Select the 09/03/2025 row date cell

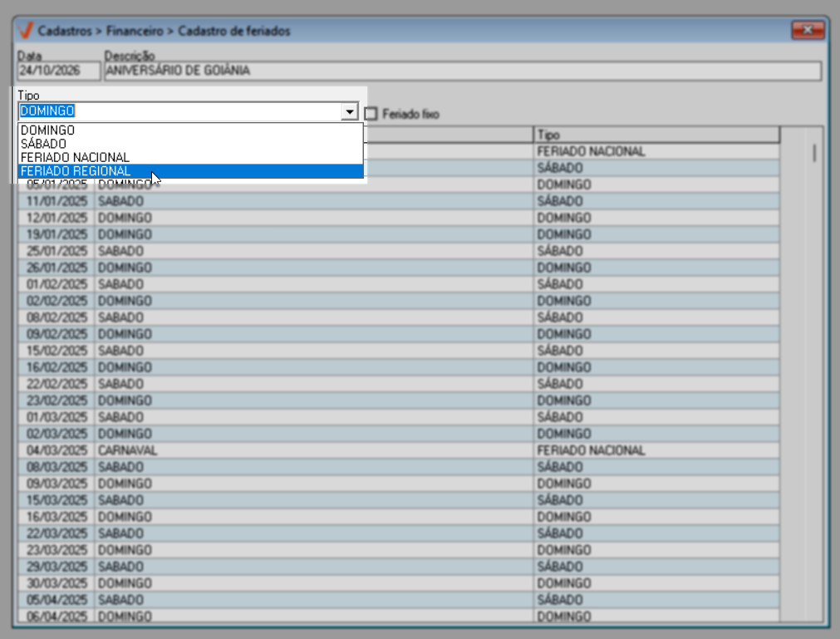[56, 484]
